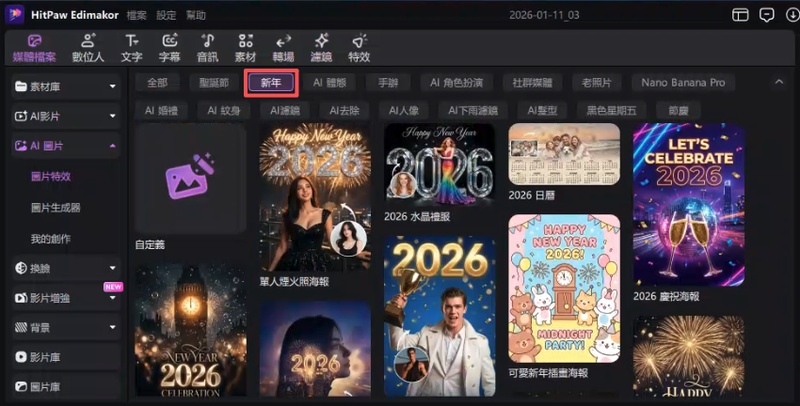Screen dimensions: 800x406
Task: Open the 設定 settings menu
Action: [166, 16]
